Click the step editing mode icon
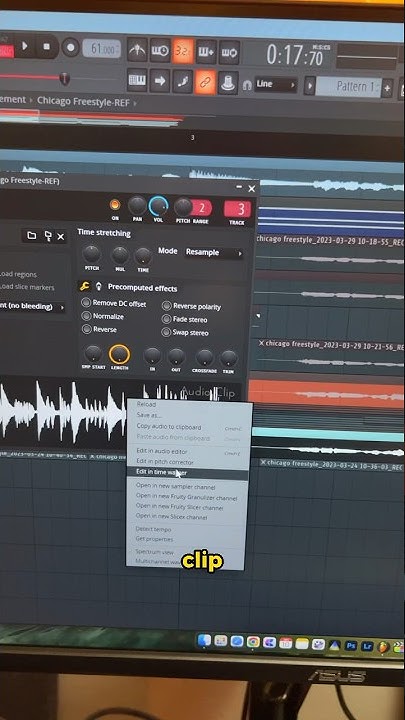 coord(183,82)
